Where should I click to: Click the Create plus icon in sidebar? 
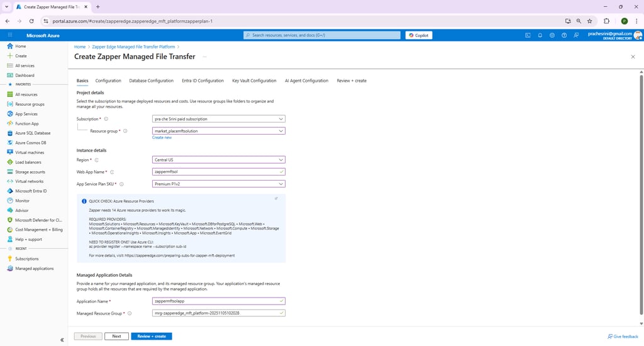[10, 56]
